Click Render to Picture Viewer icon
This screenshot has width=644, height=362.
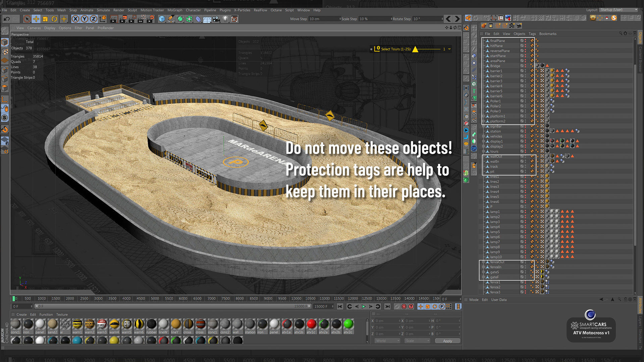(122, 19)
